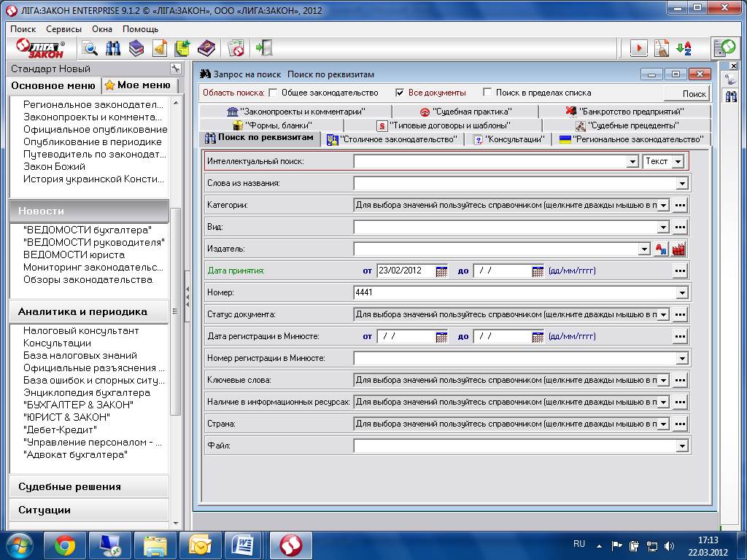
Task: Click the broom clear form icon
Action: [661, 48]
